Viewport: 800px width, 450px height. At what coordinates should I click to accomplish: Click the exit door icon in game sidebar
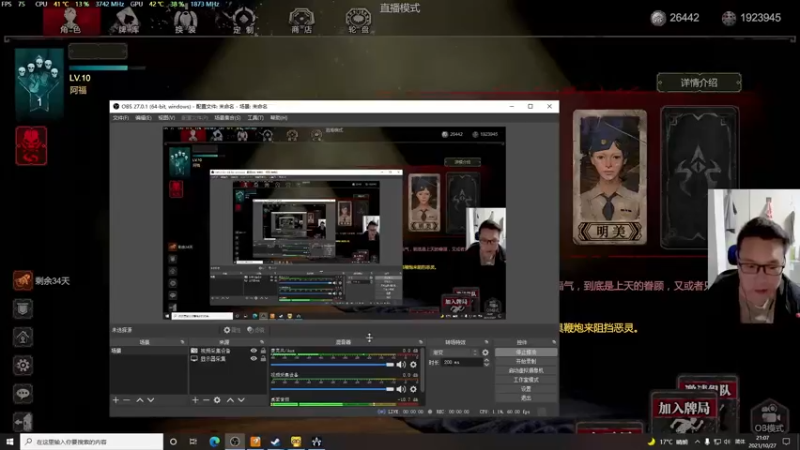tap(22, 421)
